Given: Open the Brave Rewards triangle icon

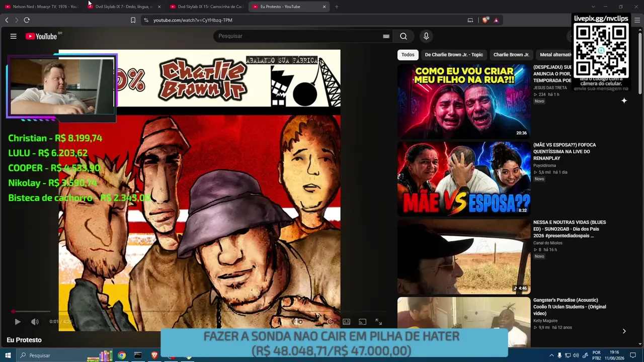Looking at the screenshot, I should click(x=496, y=20).
